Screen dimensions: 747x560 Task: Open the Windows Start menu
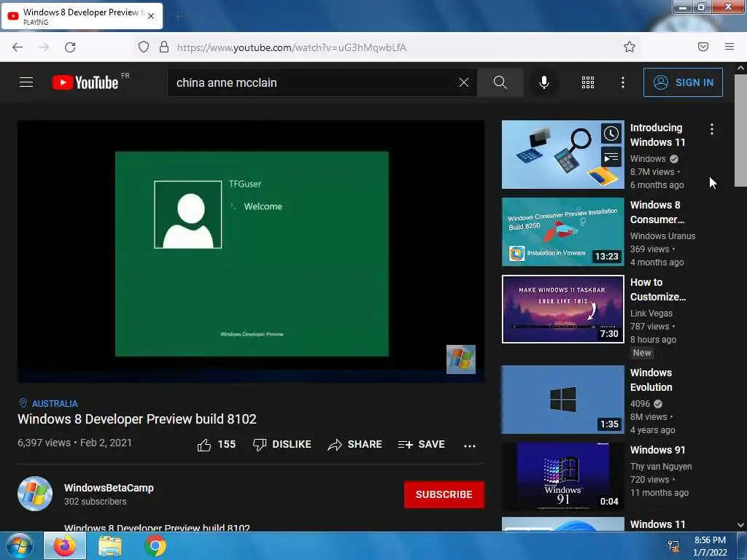(x=20, y=545)
